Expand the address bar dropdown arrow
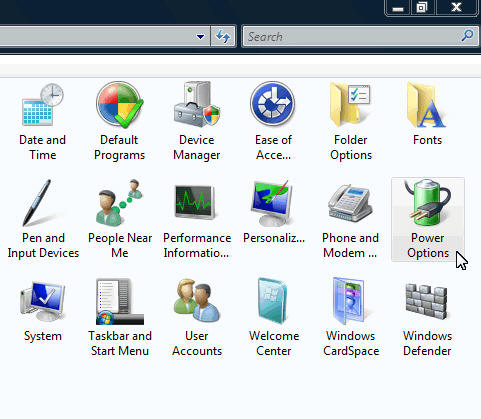This screenshot has width=481, height=419. click(x=200, y=36)
